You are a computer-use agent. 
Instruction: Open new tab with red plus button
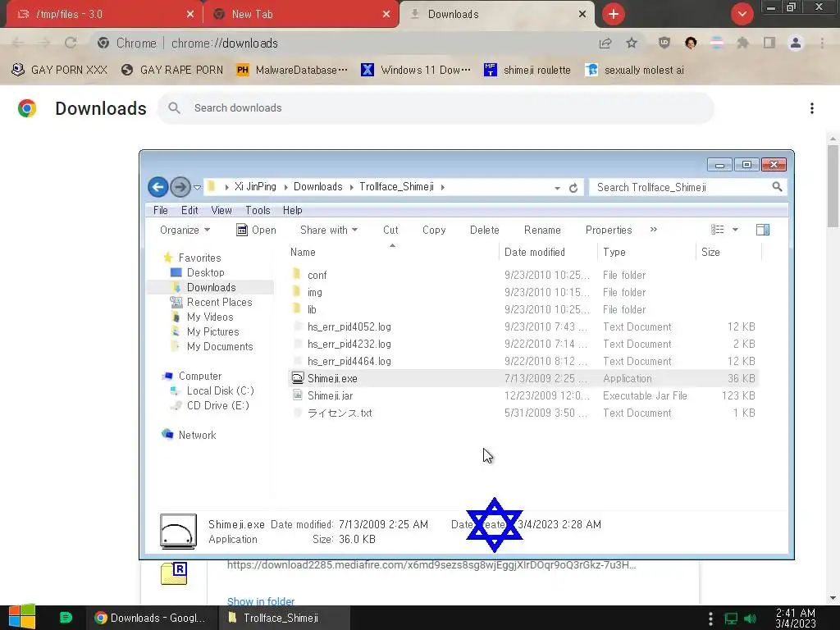pos(614,14)
